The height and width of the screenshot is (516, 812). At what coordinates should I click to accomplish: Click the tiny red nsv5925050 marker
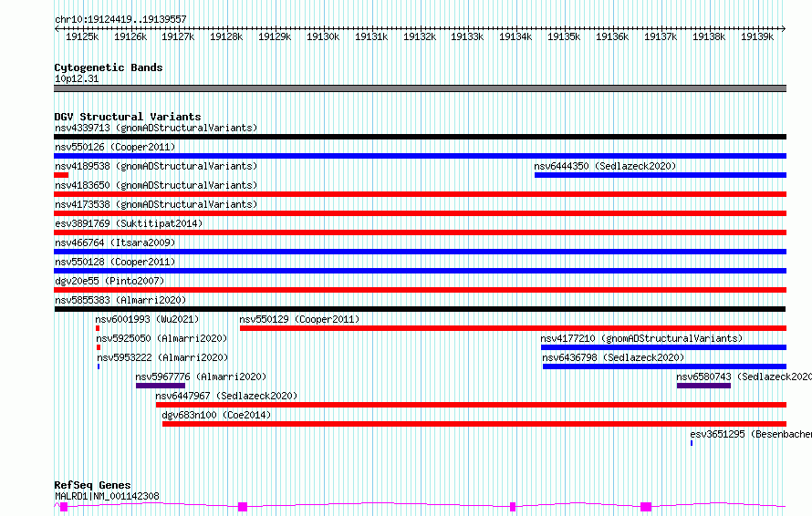click(99, 347)
